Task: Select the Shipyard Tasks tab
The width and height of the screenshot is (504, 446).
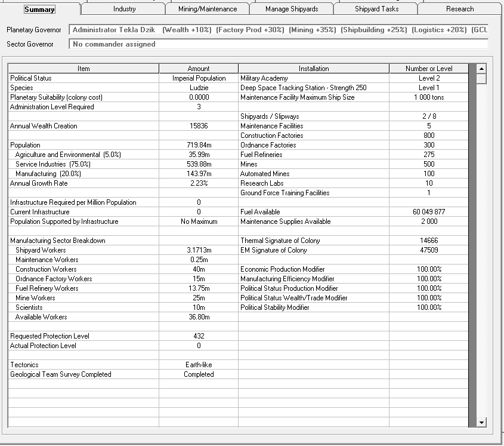Action: (376, 9)
